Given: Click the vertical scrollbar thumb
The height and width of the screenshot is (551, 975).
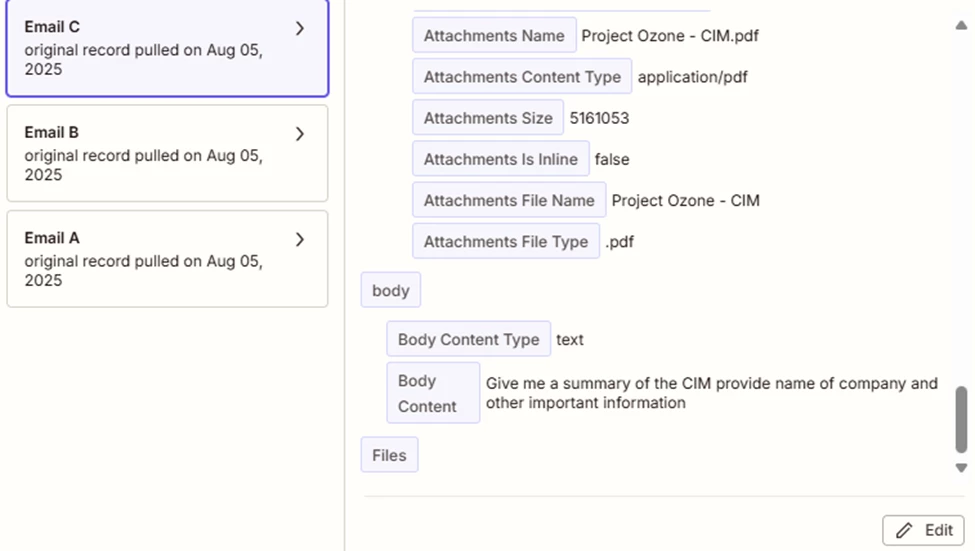Looking at the screenshot, I should pos(961,419).
